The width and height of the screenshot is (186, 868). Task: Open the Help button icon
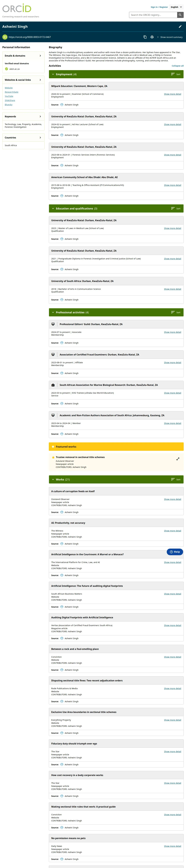175,552
